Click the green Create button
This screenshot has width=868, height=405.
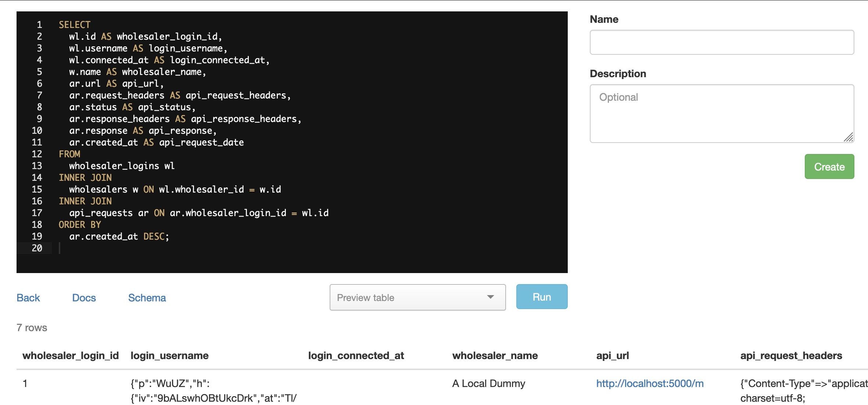coord(829,167)
